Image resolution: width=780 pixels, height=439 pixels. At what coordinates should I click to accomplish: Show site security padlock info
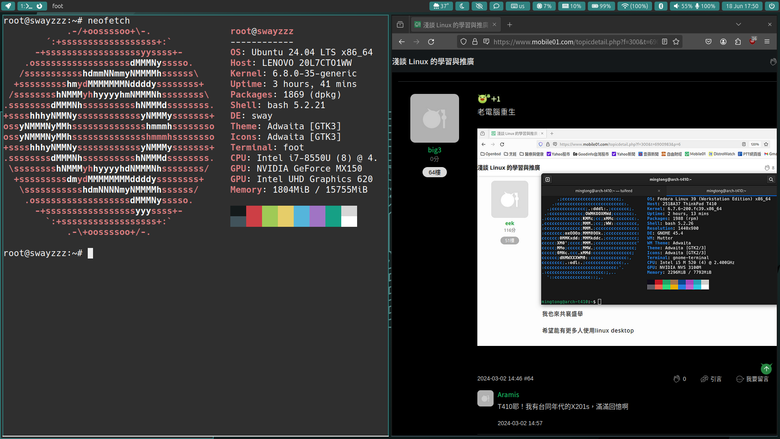coord(475,42)
